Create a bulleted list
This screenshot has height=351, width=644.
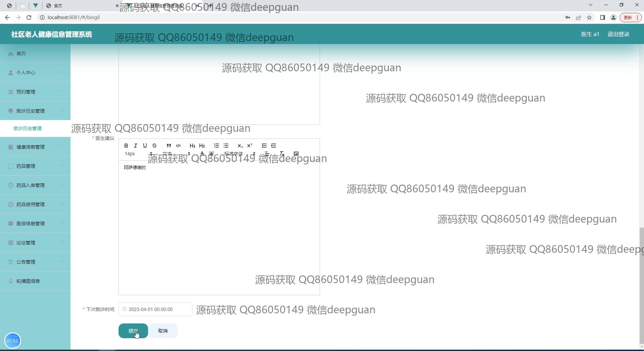[226, 146]
